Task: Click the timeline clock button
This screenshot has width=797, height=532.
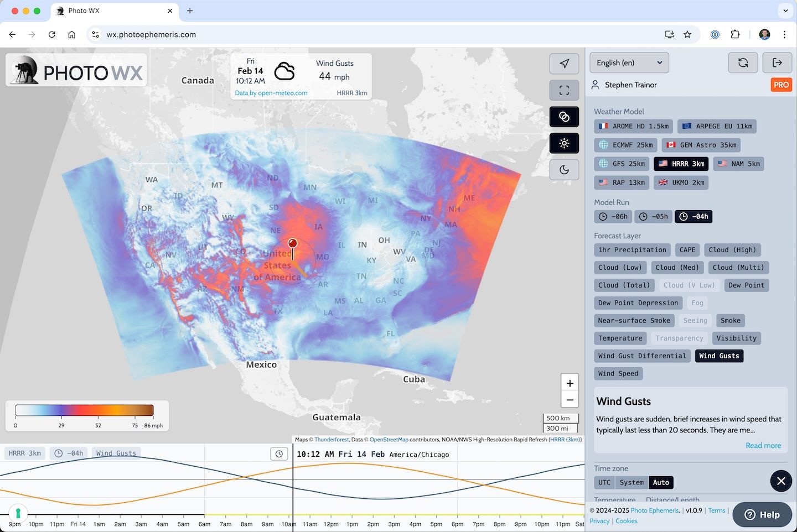Action: click(x=279, y=454)
